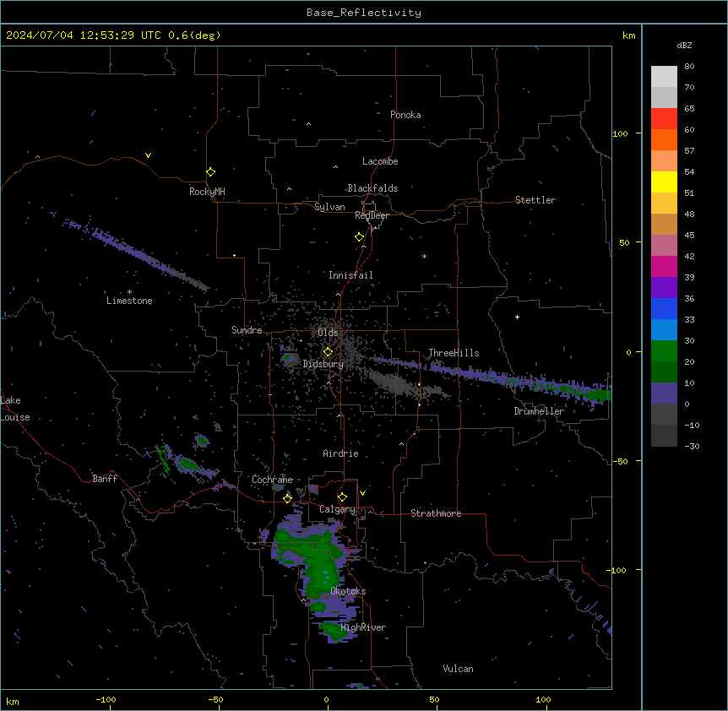Select the blue 33-36 dBZ legend swatch

click(664, 308)
